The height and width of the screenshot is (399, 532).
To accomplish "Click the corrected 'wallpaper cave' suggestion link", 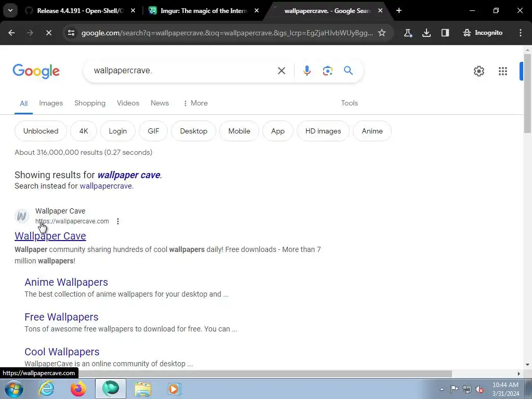I will pyautogui.click(x=129, y=175).
